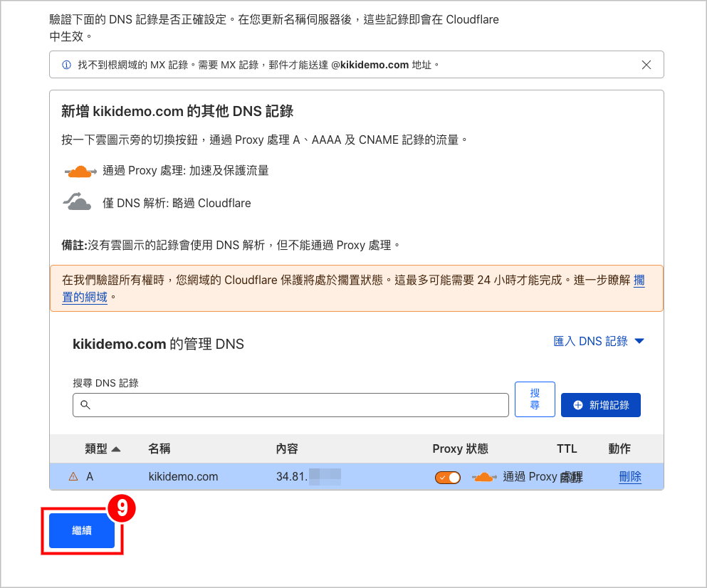The width and height of the screenshot is (707, 588).
Task: Focus the 搜尋 DNS 記錄 input field
Action: tap(290, 405)
